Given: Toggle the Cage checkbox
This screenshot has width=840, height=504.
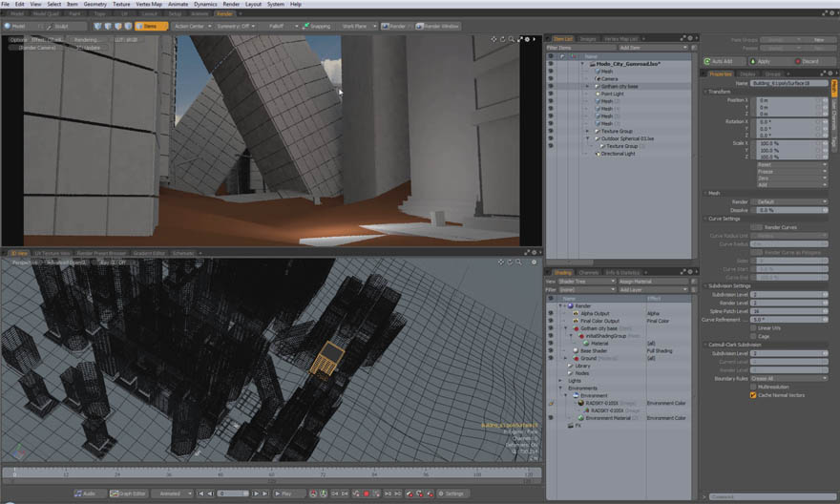Looking at the screenshot, I should pyautogui.click(x=753, y=336).
